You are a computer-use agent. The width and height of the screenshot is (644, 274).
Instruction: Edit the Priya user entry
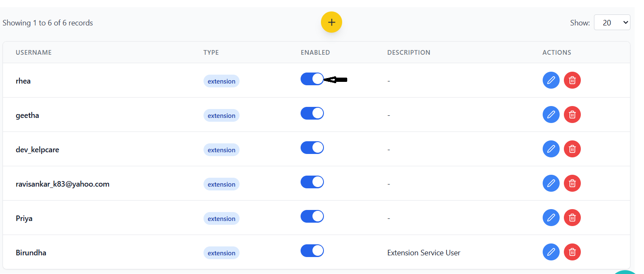click(x=551, y=218)
